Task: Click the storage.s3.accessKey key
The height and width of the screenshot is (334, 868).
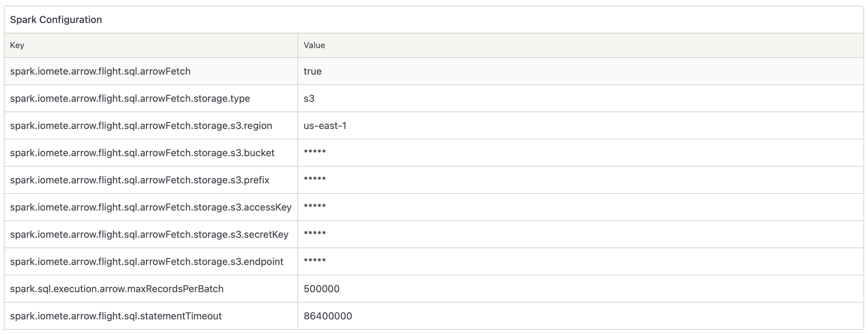Action: pyautogui.click(x=151, y=207)
